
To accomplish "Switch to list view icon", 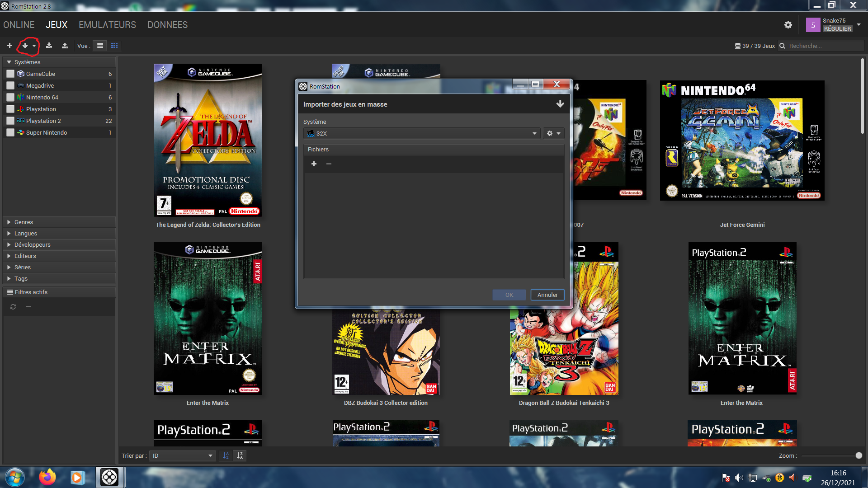I will click(x=100, y=46).
